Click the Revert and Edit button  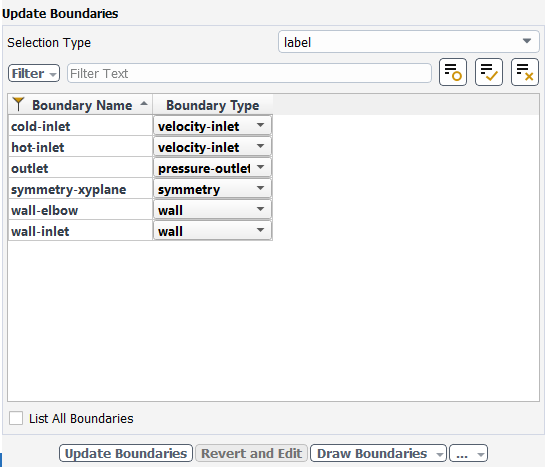point(251,453)
